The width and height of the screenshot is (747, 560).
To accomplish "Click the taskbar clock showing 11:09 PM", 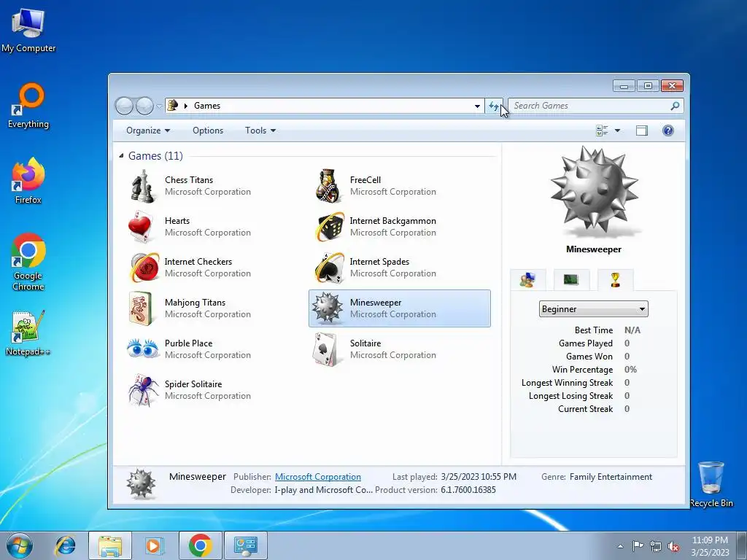I will (710, 546).
